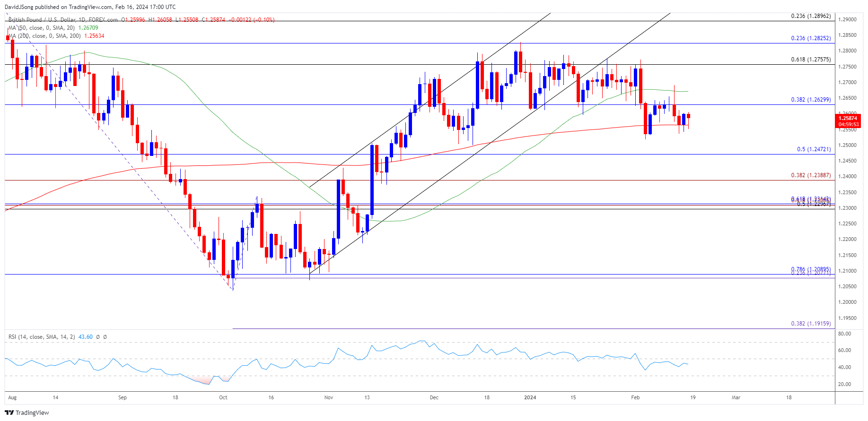Click the low price value 1.25508
Image resolution: width=868 pixels, height=421 pixels.
(x=189, y=20)
